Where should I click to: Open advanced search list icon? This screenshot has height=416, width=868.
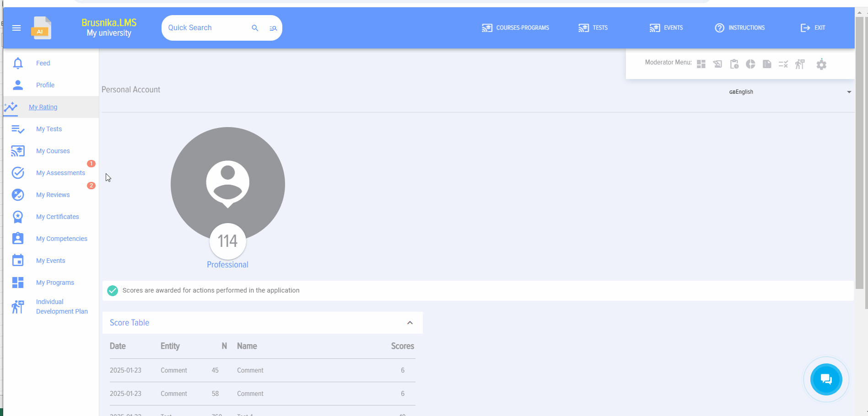tap(273, 28)
